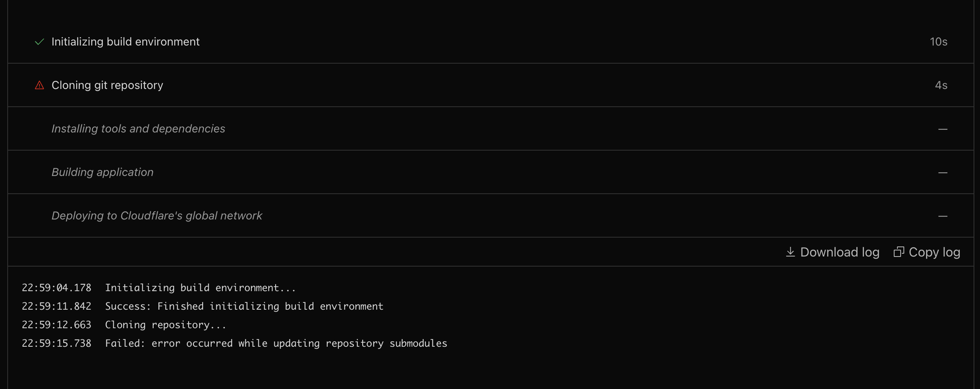Click the 22:59:15.738 timestamp in log
The height and width of the screenshot is (389, 980).
click(x=56, y=343)
